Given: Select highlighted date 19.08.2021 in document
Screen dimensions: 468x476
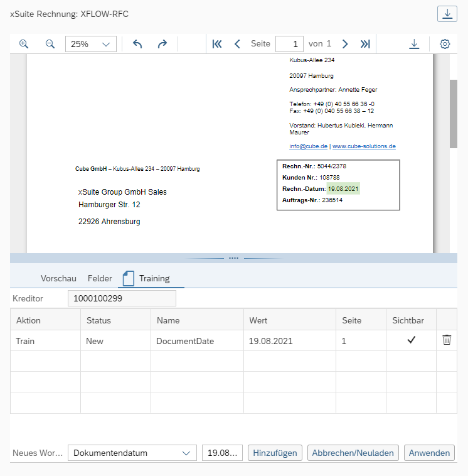Looking at the screenshot, I should click(x=343, y=189).
